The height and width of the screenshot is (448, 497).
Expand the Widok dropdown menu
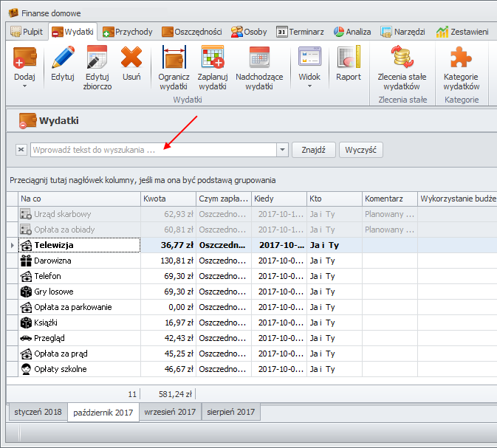[x=309, y=86]
